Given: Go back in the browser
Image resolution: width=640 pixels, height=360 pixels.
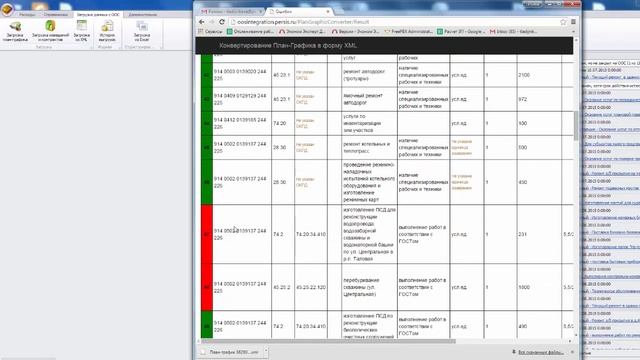Looking at the screenshot, I should click(x=202, y=22).
